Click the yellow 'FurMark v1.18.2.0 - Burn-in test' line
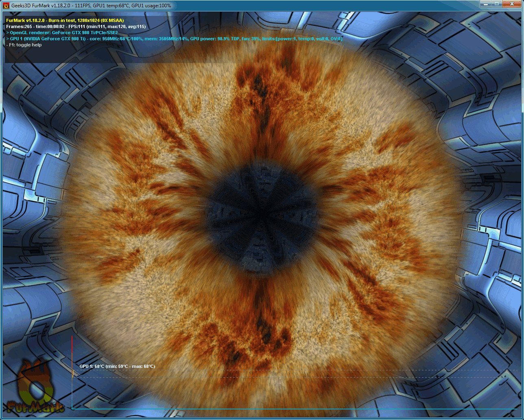 coord(65,20)
